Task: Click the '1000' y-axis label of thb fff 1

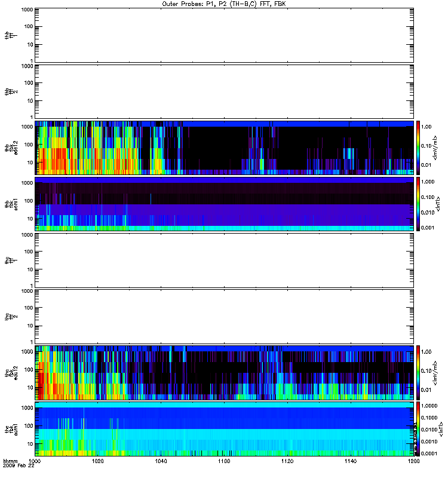Action: point(27,10)
